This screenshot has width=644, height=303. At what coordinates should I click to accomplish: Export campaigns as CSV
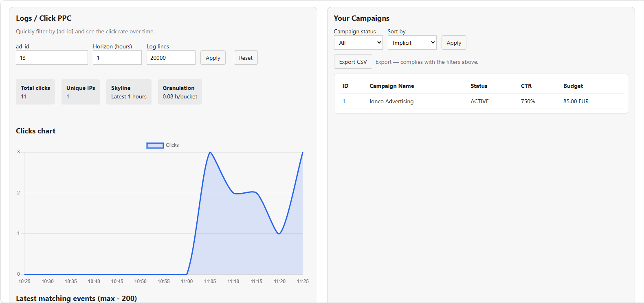(x=353, y=62)
